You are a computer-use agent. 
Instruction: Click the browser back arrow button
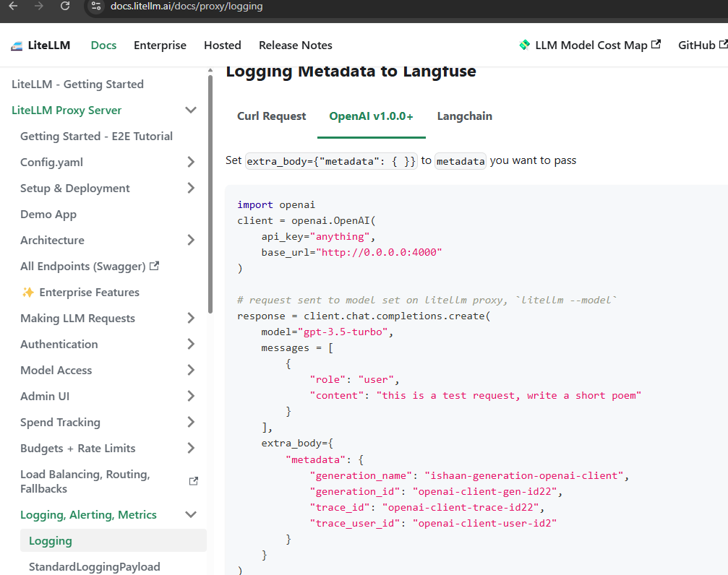[x=12, y=7]
